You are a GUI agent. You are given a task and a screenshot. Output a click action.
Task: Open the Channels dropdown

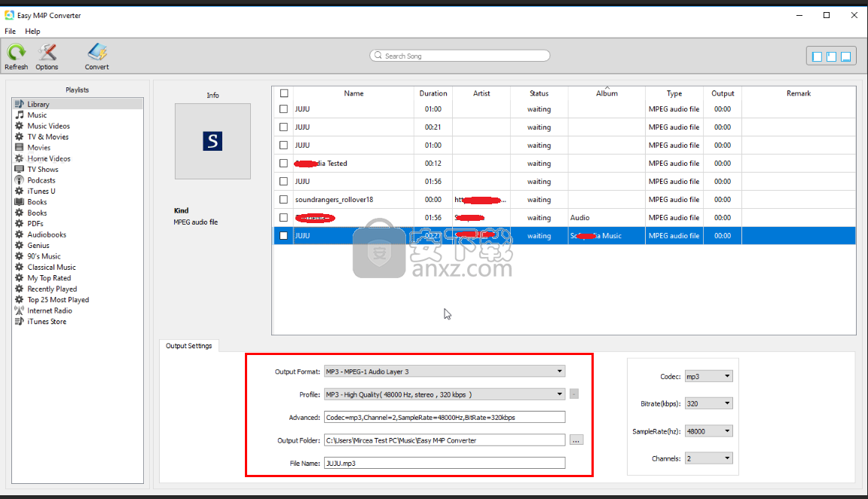tap(708, 458)
